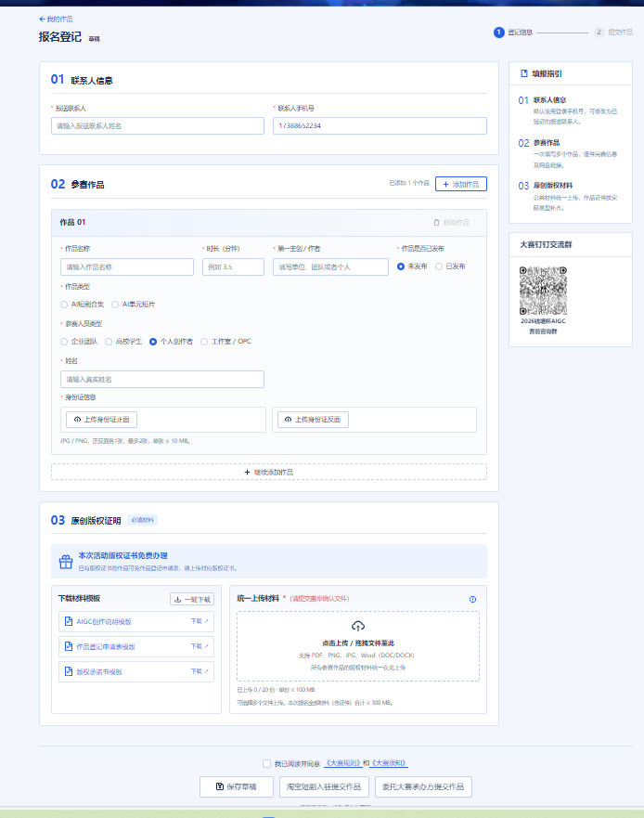Select 企业团队 participant type

click(x=64, y=341)
